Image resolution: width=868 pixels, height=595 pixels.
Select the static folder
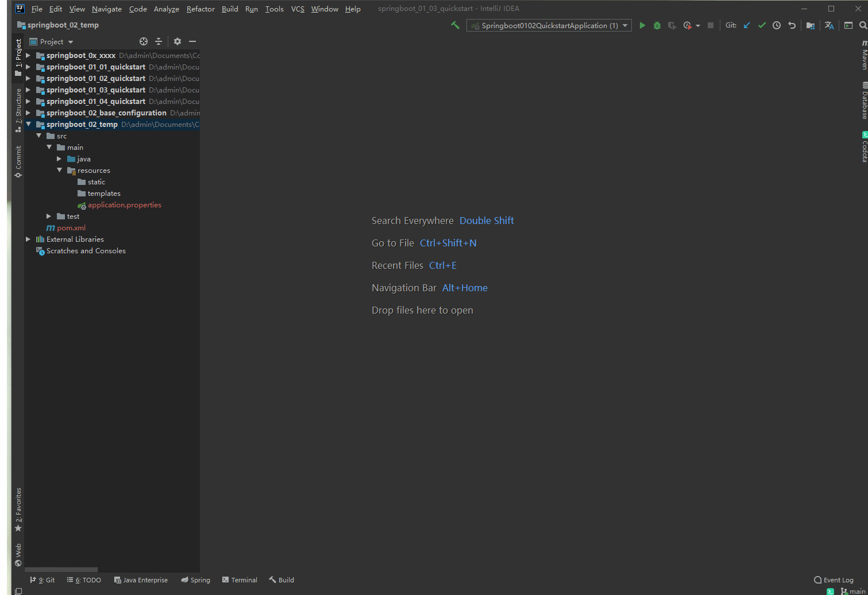click(x=96, y=182)
